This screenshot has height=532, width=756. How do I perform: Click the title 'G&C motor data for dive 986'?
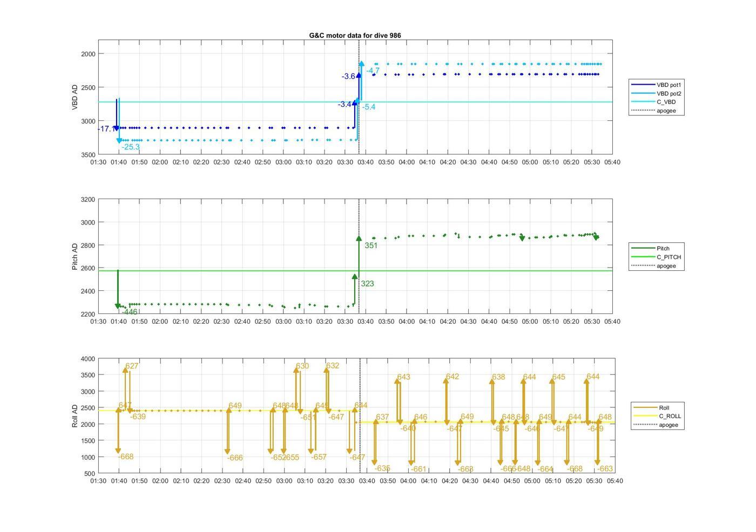point(355,35)
